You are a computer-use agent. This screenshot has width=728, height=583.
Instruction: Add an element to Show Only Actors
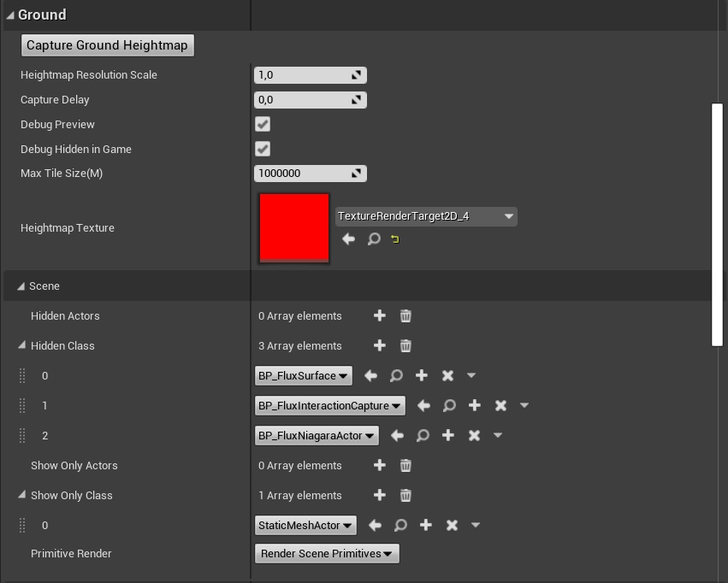[x=379, y=465]
